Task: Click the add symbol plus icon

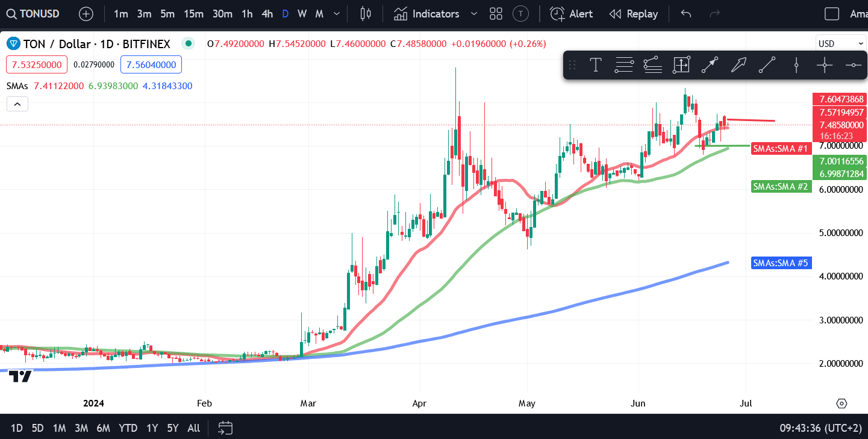Action: pos(86,14)
